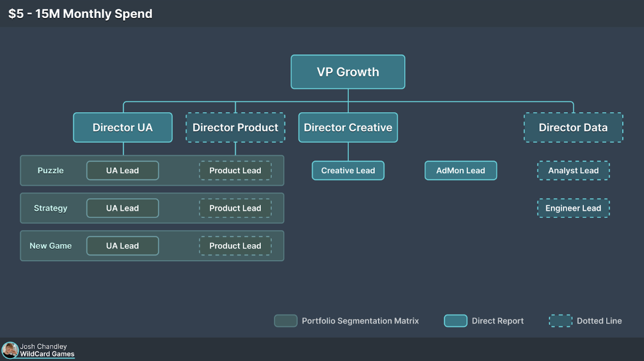Viewport: 644px width, 361px height.
Task: Click UA Lead in the New Game row
Action: point(123,246)
